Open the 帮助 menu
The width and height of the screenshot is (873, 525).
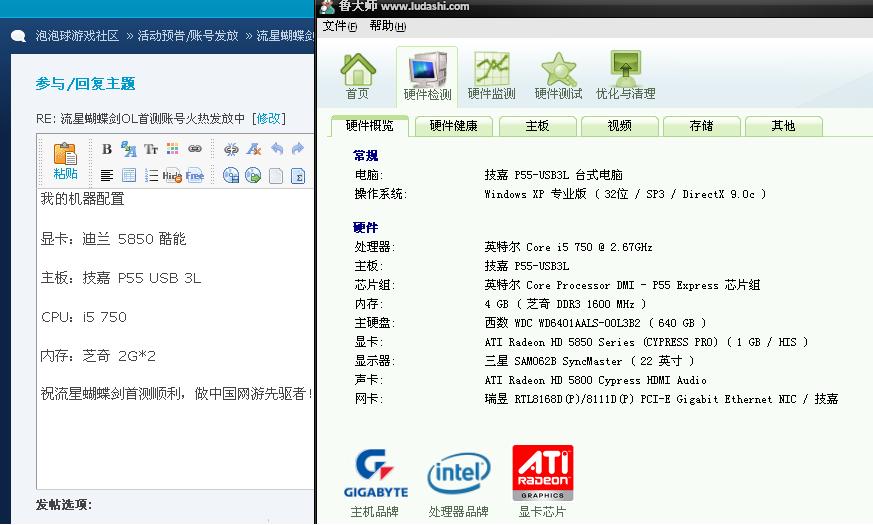coord(387,26)
